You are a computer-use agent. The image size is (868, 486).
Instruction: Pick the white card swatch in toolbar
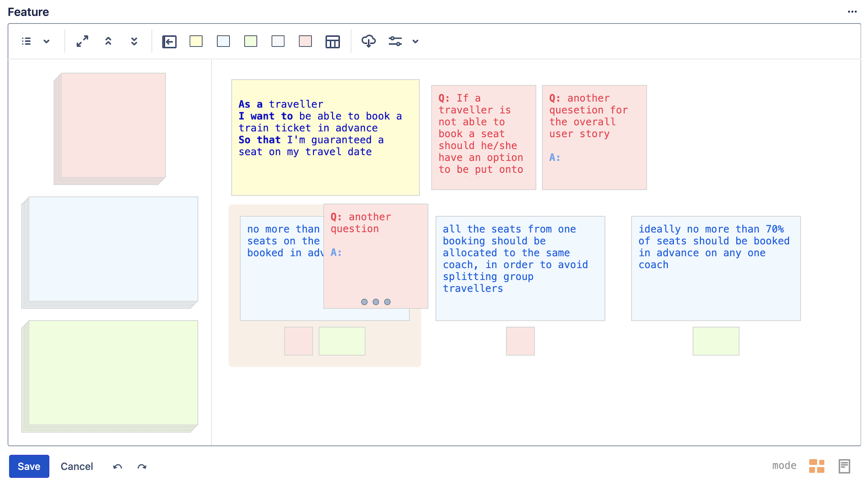278,41
